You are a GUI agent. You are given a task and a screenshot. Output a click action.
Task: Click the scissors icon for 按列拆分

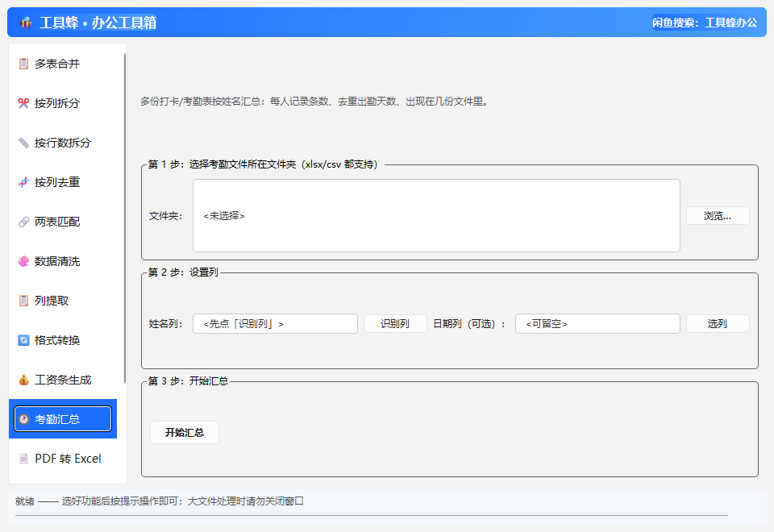tap(23, 103)
